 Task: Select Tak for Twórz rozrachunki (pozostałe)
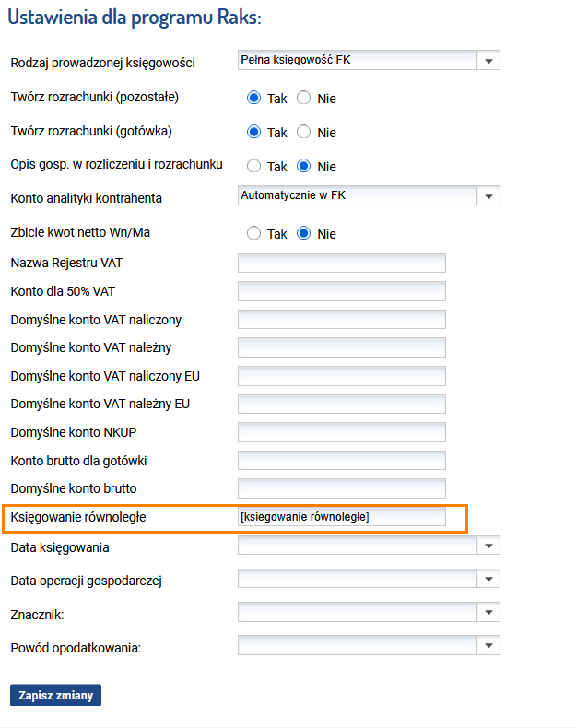253,98
